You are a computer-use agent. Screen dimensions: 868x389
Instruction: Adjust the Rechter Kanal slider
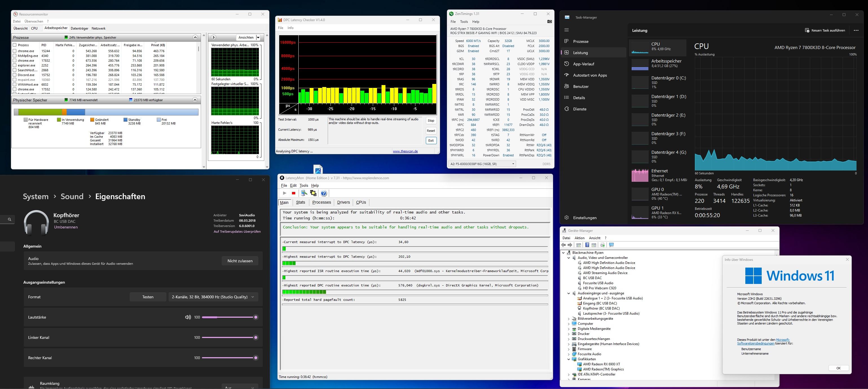point(230,358)
